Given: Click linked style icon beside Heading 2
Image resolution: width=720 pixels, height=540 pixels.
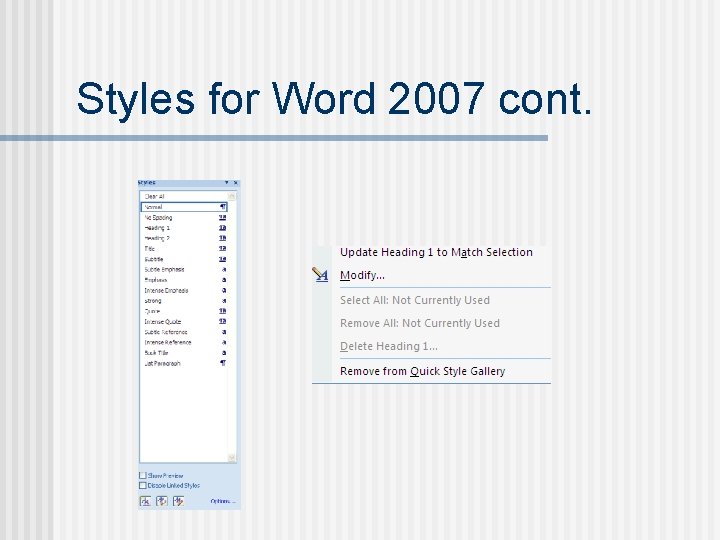Looking at the screenshot, I should click(x=223, y=238).
